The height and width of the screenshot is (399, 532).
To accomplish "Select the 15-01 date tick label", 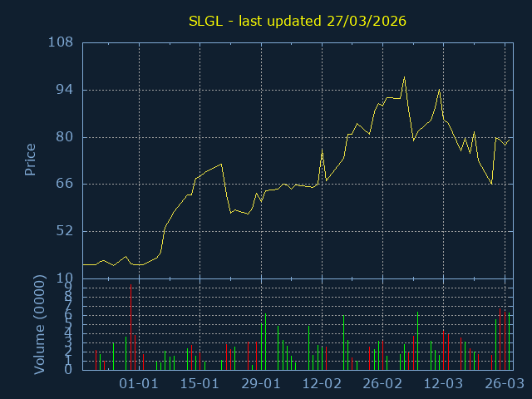I will pos(199,384).
